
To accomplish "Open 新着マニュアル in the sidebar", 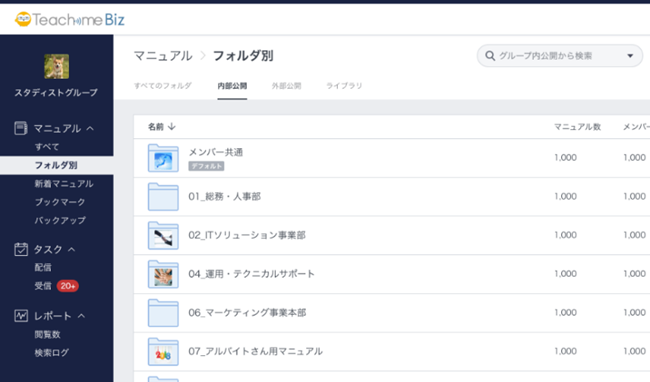I will pyautogui.click(x=64, y=184).
